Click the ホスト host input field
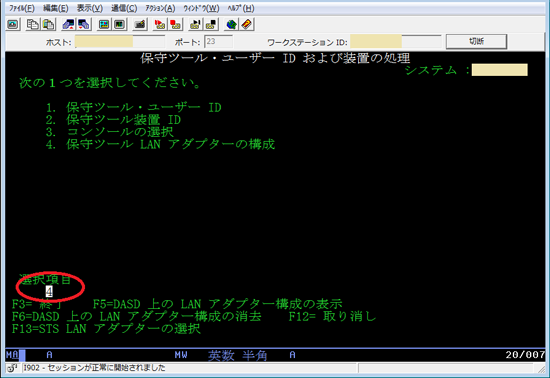Screen dimensions: 550x378 (x=120, y=42)
